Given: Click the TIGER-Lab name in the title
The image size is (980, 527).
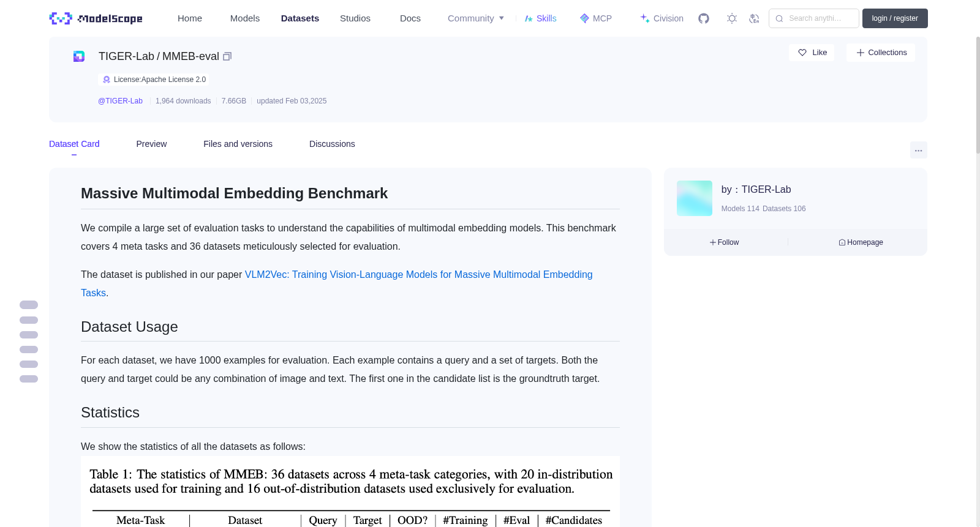Looking at the screenshot, I should pos(126,56).
